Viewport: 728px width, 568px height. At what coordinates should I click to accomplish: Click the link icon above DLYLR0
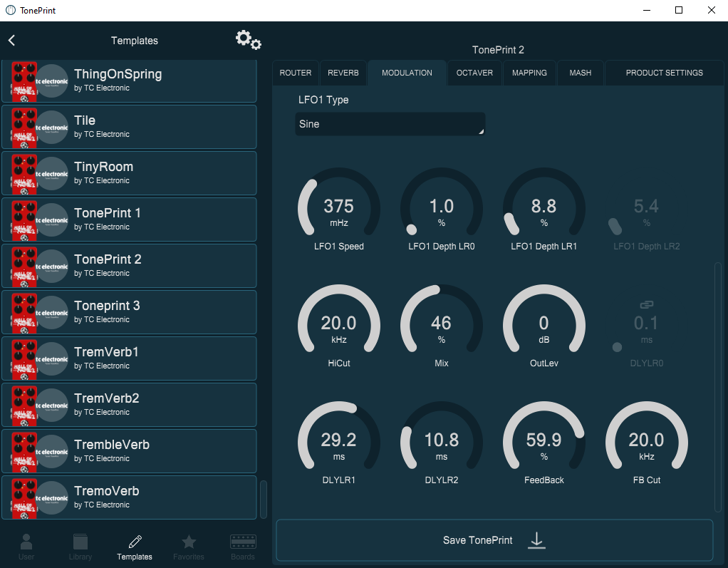(647, 304)
